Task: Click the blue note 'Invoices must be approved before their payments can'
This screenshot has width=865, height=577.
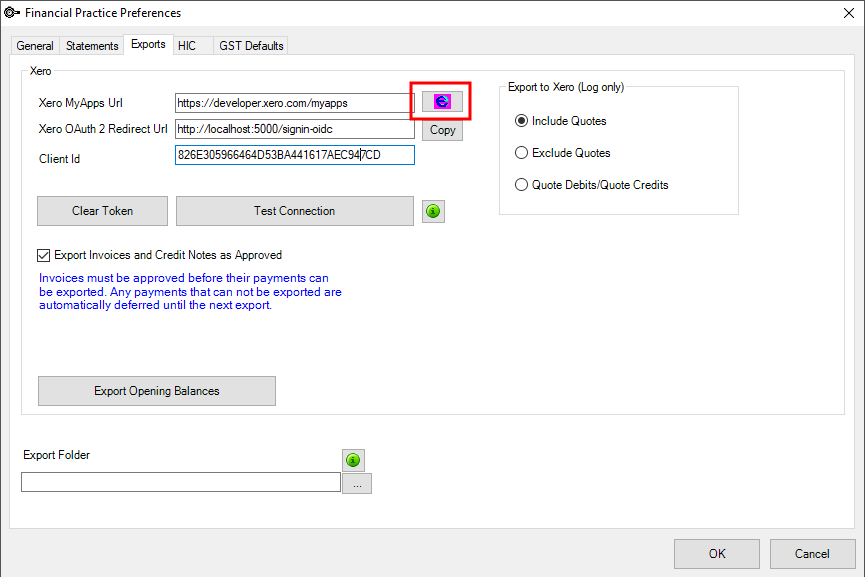Action: point(184,278)
